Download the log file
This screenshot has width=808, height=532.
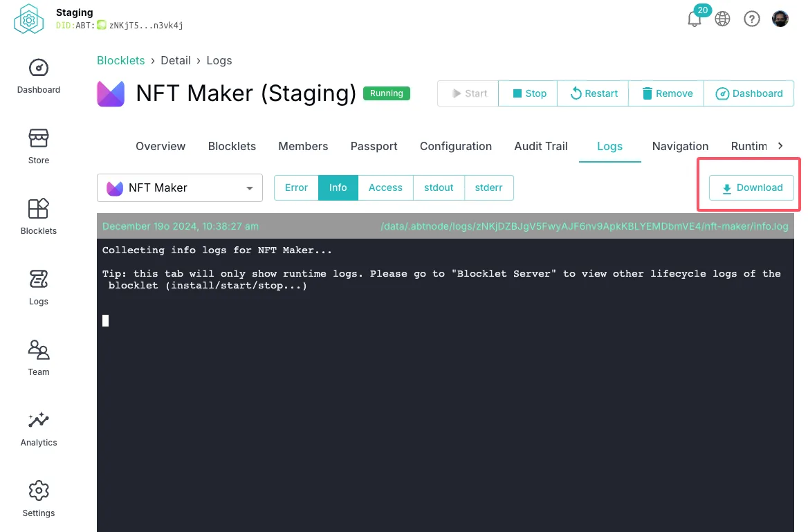click(x=751, y=187)
